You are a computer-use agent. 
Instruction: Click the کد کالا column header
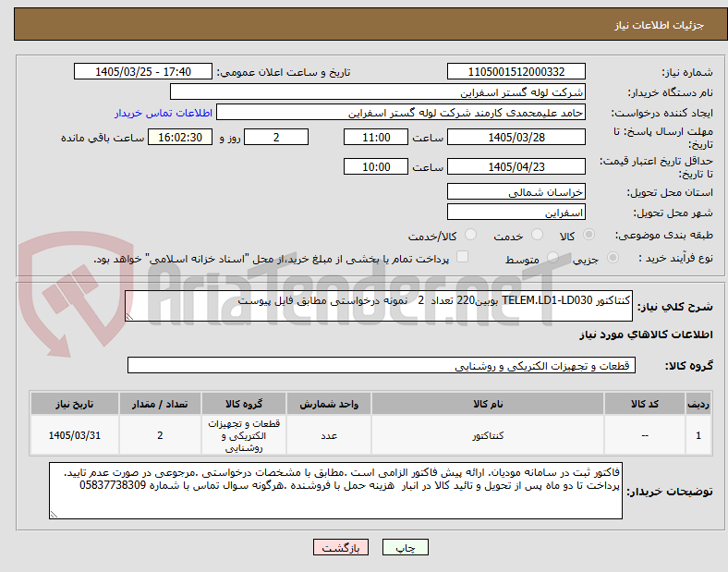[645, 404]
